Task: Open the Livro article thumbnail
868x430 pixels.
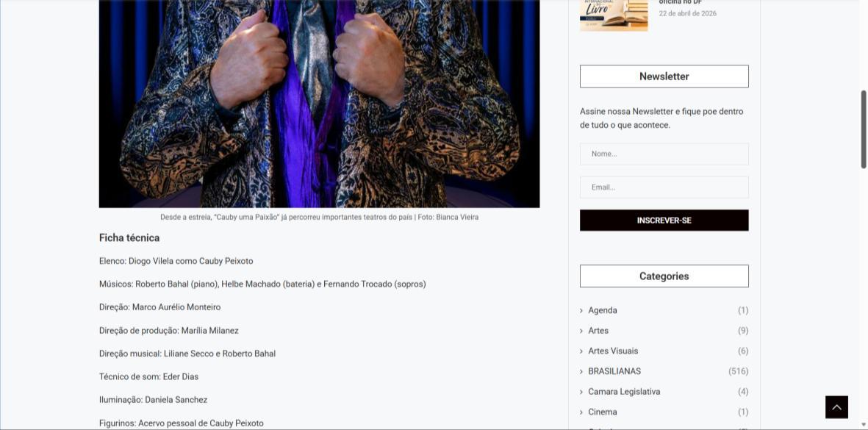Action: [x=614, y=15]
